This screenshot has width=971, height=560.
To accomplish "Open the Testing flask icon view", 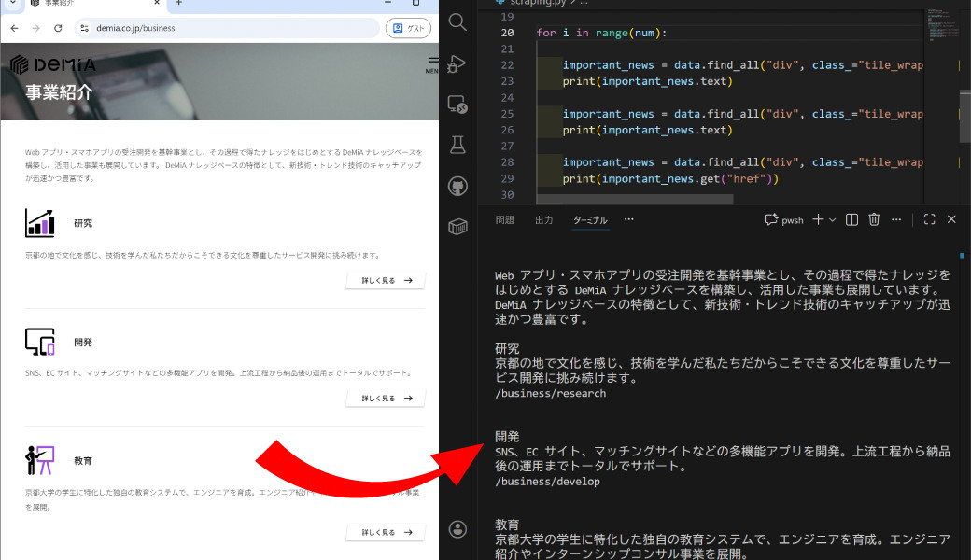I will (x=457, y=145).
